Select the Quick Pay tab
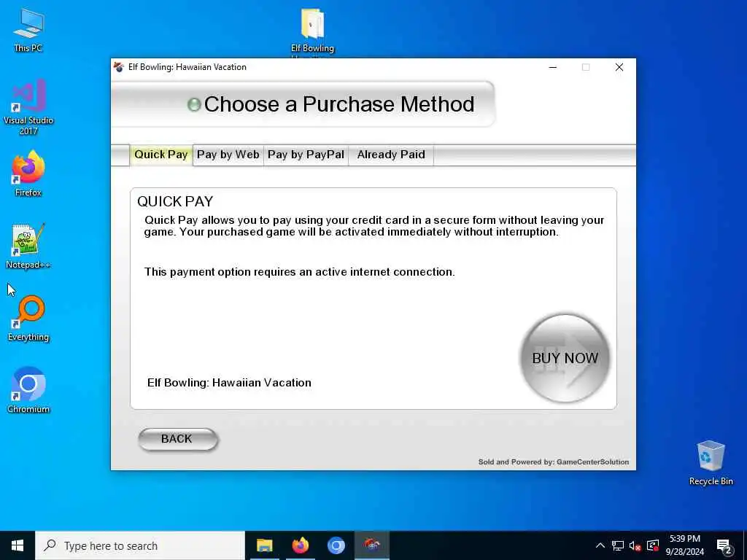This screenshot has width=747, height=560. pos(161,155)
